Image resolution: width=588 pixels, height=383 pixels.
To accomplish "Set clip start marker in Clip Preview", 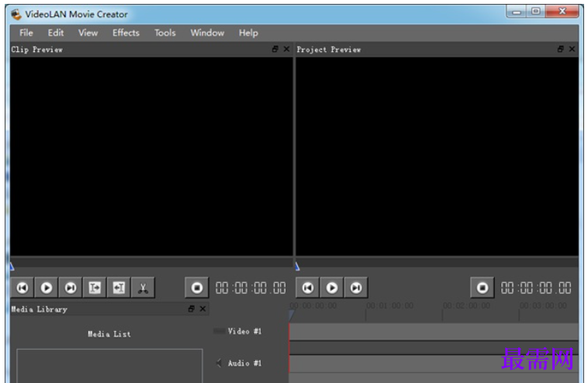I will pyautogui.click(x=95, y=288).
